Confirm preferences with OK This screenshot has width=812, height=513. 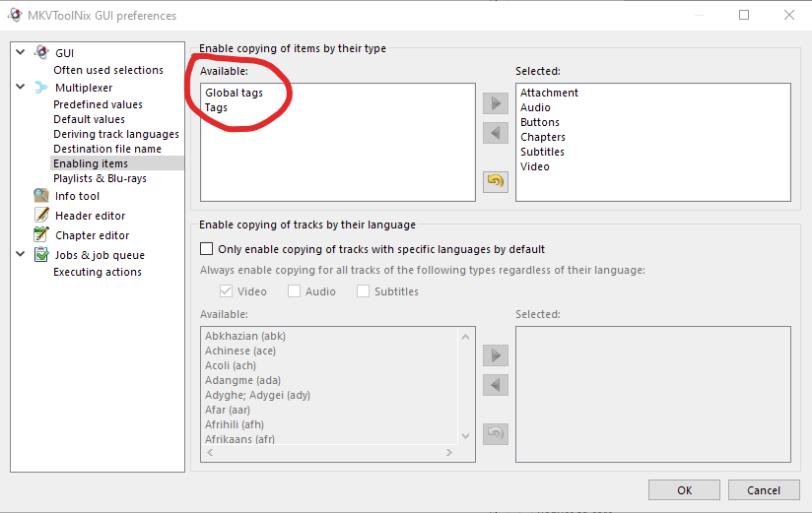[x=684, y=490]
